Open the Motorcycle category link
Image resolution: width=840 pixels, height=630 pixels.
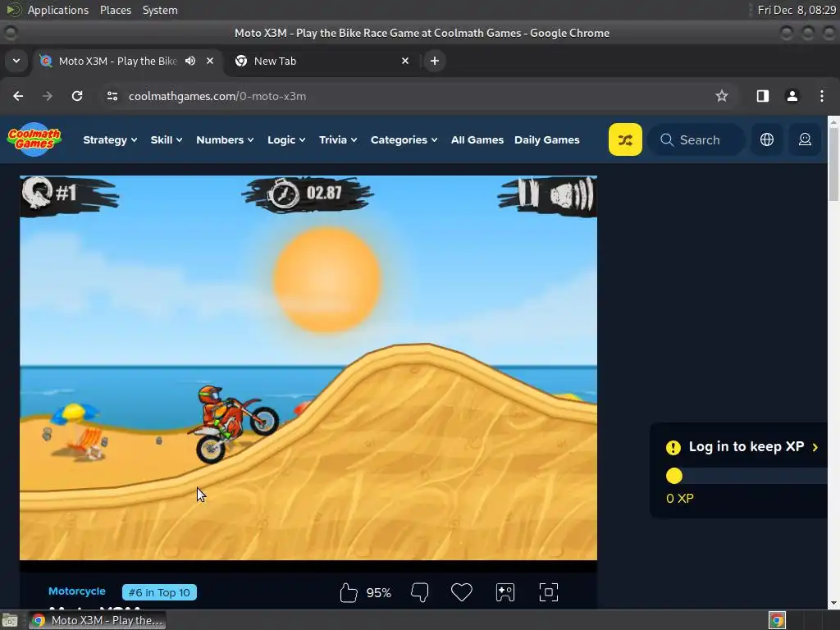[76, 591]
